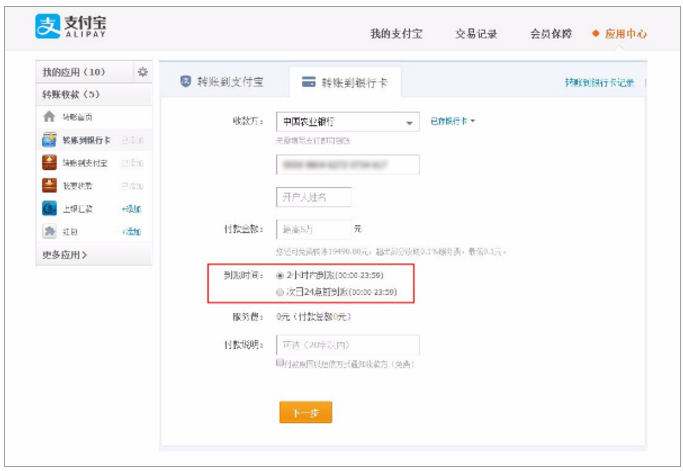This screenshot has width=683, height=471.
Task: Open 交易记录 in top navigation
Action: 476,34
